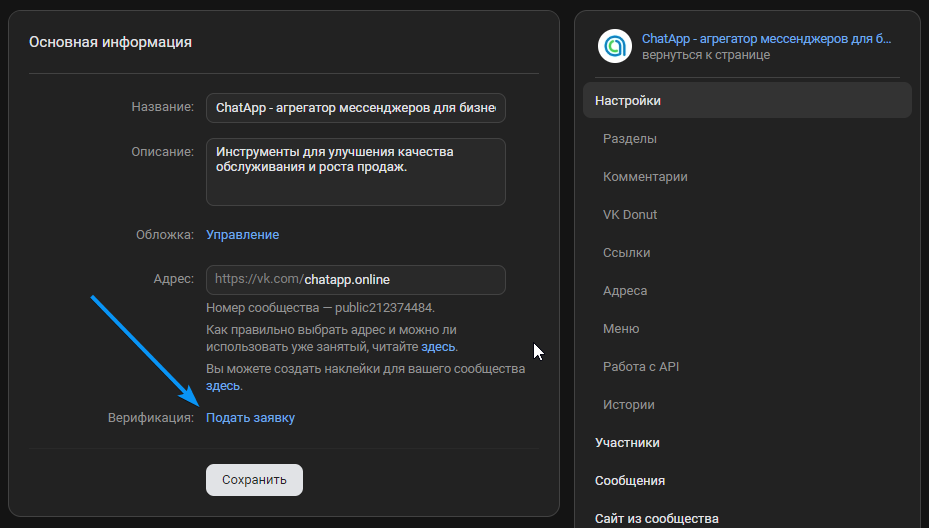
Task: Open the Ссылки settings item
Action: (x=626, y=252)
